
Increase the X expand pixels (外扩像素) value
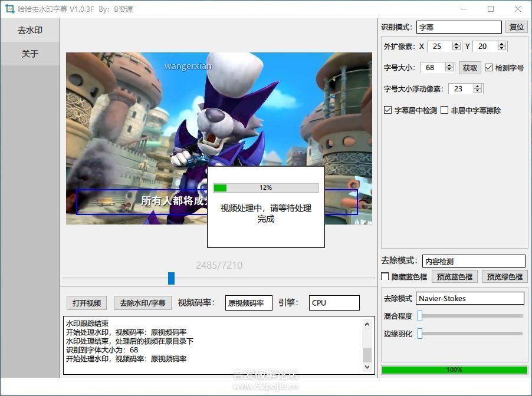point(456,44)
